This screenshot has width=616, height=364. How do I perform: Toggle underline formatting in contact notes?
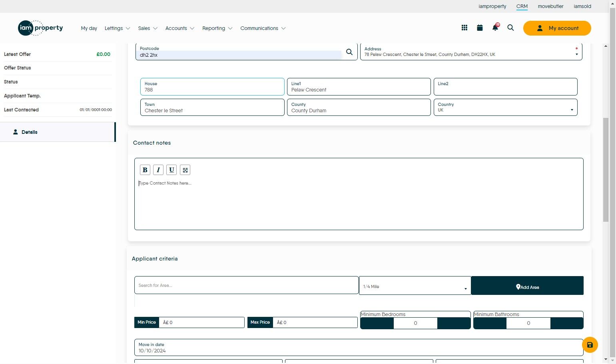tap(171, 170)
